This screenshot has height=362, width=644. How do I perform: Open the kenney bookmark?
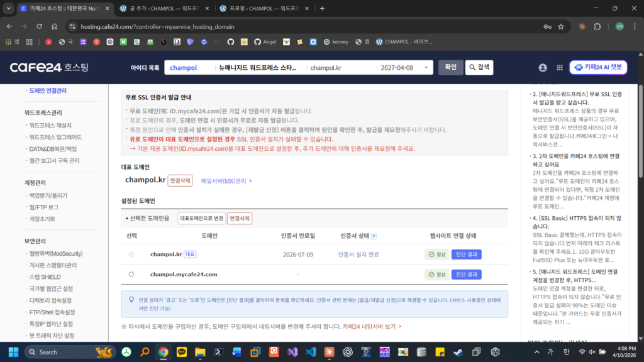(336, 42)
